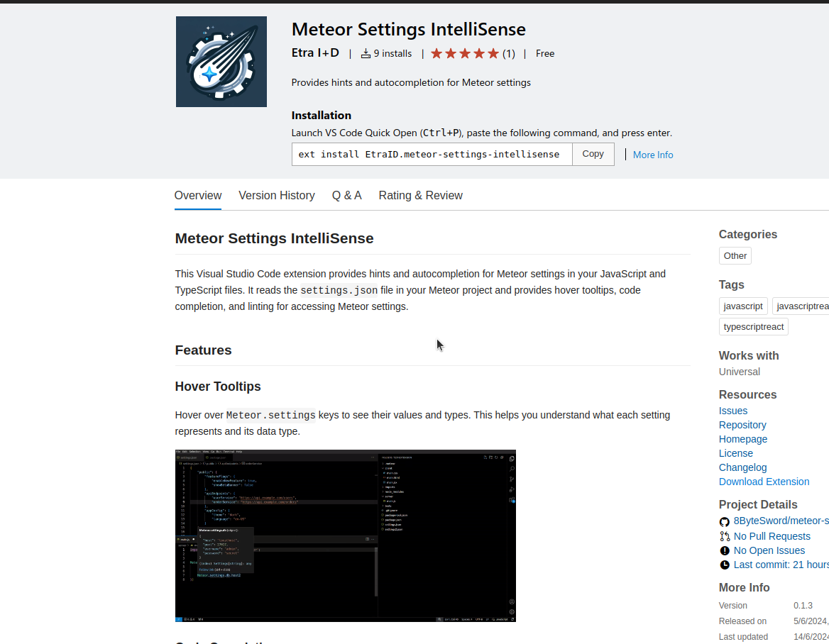Image resolution: width=829 pixels, height=644 pixels.
Task: Open the Q & A tab
Action: [346, 195]
